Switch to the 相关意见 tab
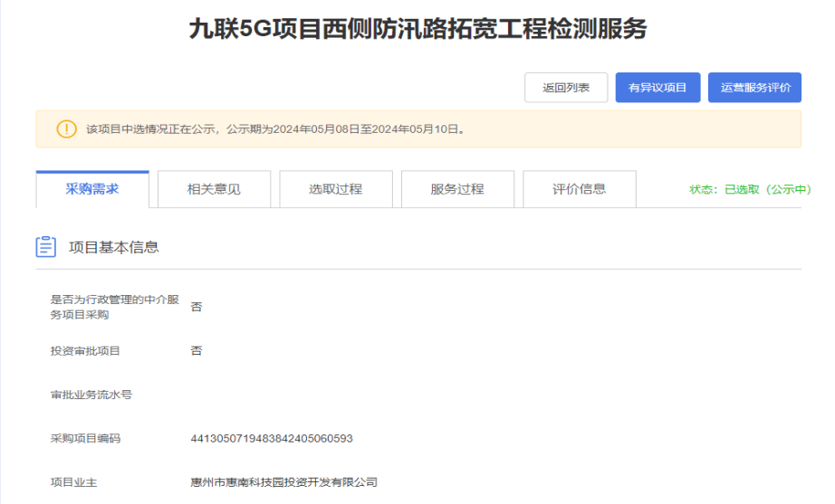835x504 pixels. pyautogui.click(x=214, y=189)
